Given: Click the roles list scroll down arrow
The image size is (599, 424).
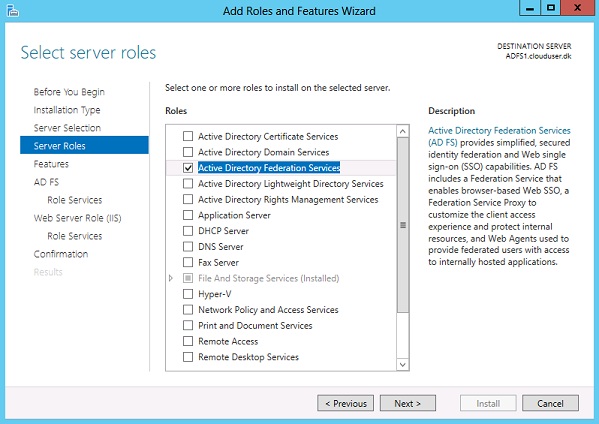Looking at the screenshot, I should click(402, 364).
